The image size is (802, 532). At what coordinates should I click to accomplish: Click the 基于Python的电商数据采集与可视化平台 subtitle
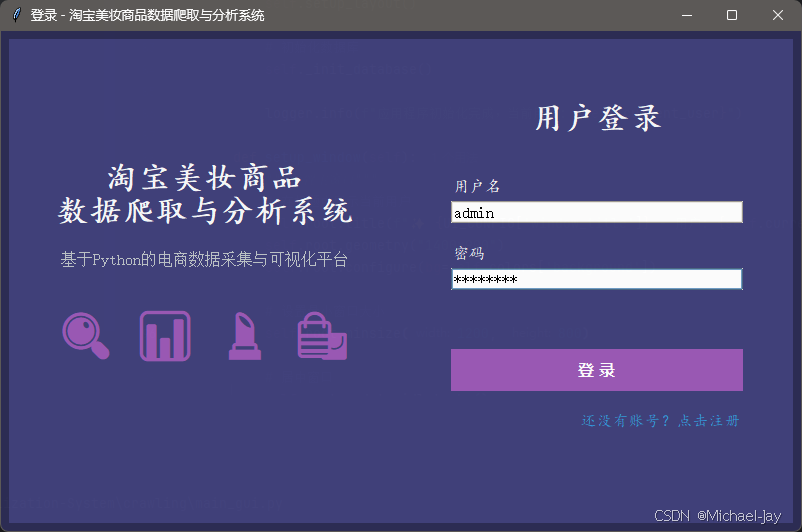pyautogui.click(x=204, y=259)
